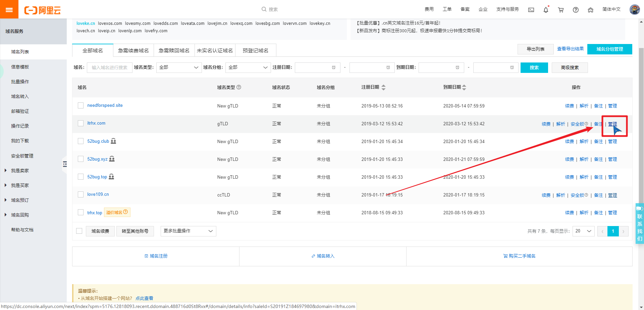Check the box next to love109.cn
The height and width of the screenshot is (310, 644).
[x=80, y=194]
